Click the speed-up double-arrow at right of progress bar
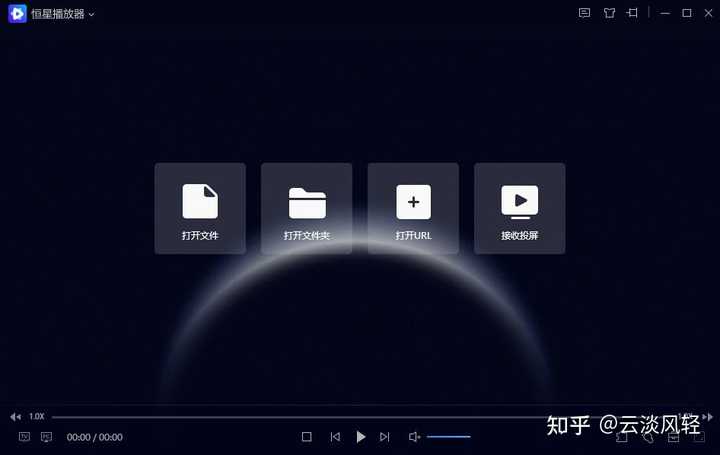This screenshot has height=455, width=720. click(708, 416)
